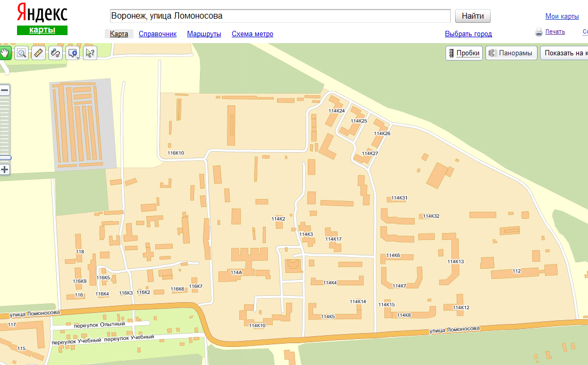Toggle the Панорамы street view layer
588x365 pixels.
point(511,53)
